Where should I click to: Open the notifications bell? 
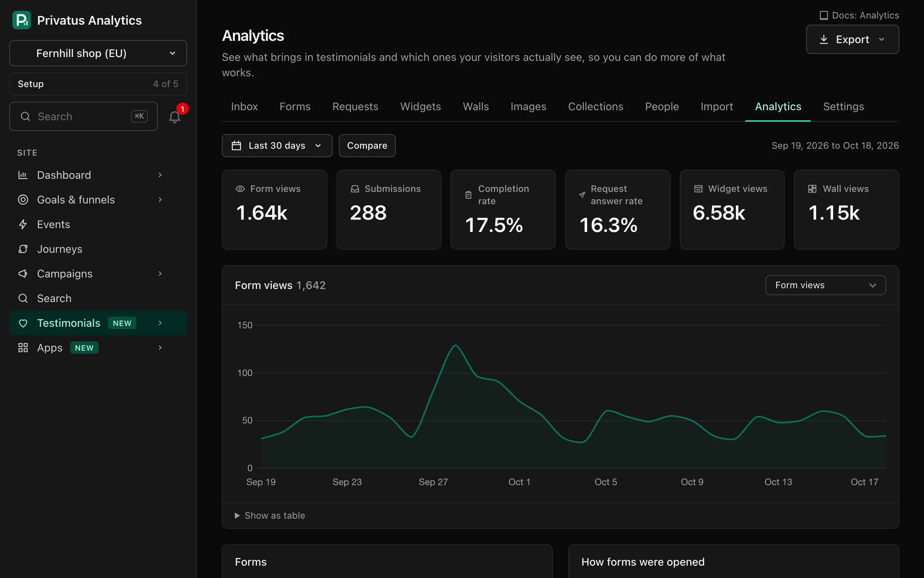175,117
